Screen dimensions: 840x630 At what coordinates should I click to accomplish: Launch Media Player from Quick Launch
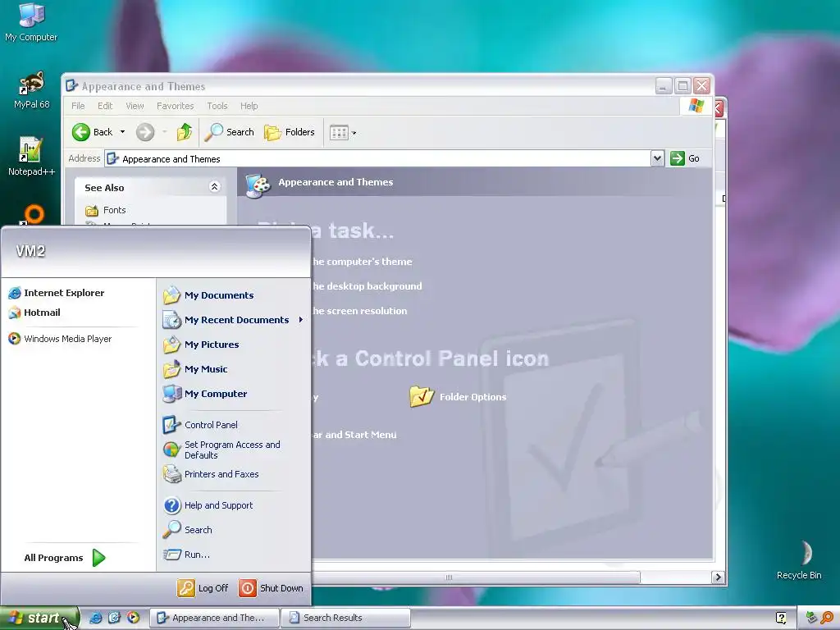[x=133, y=618]
